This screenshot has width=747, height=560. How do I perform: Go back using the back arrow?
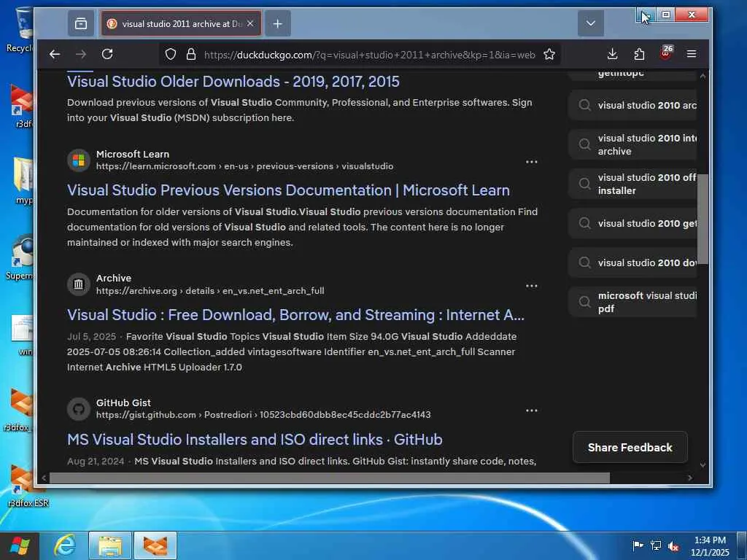55,54
